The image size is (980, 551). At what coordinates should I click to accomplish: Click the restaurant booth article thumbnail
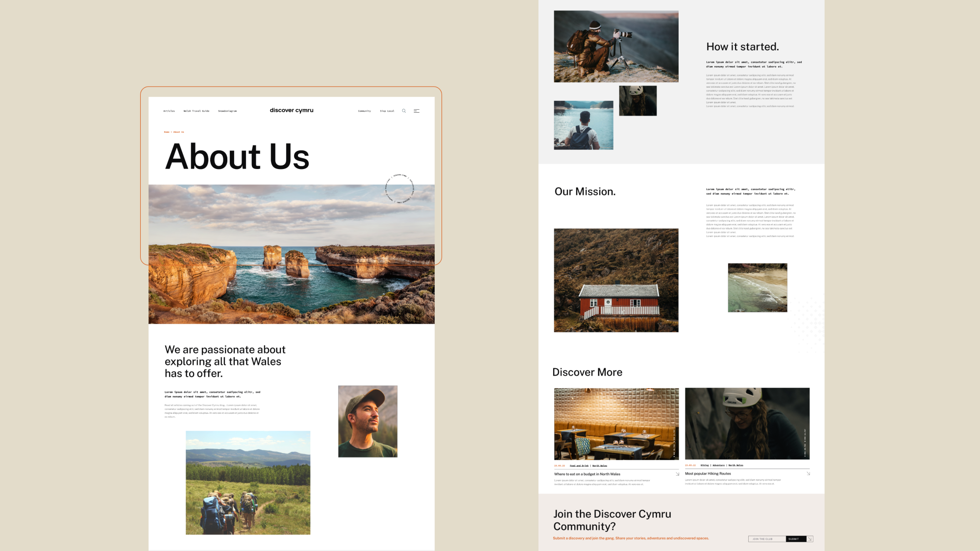616,424
